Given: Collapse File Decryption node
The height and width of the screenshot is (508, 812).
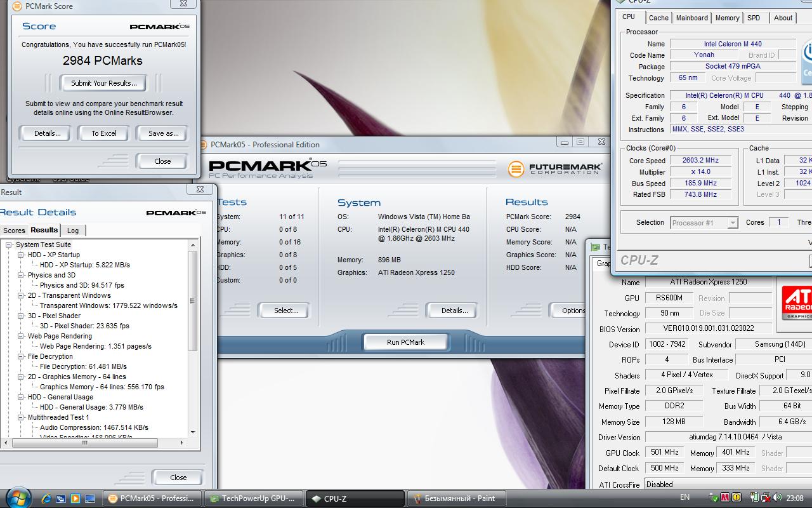Looking at the screenshot, I should (x=21, y=356).
